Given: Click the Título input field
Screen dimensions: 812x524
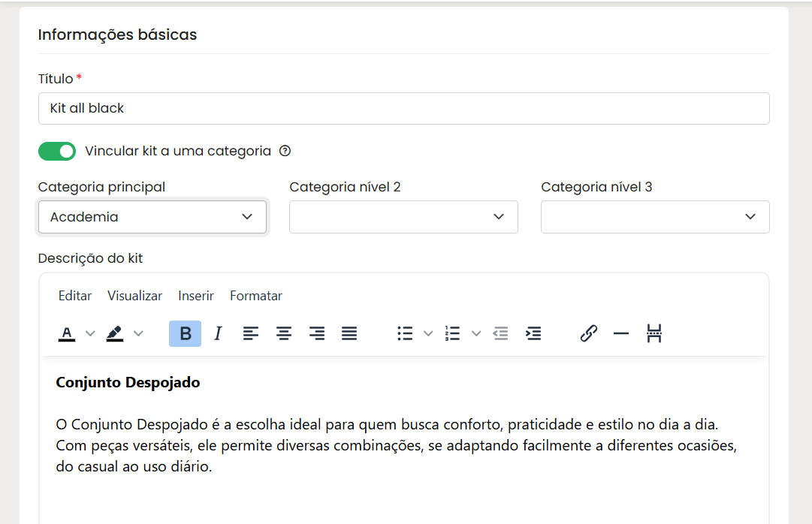Looking at the screenshot, I should (x=403, y=108).
